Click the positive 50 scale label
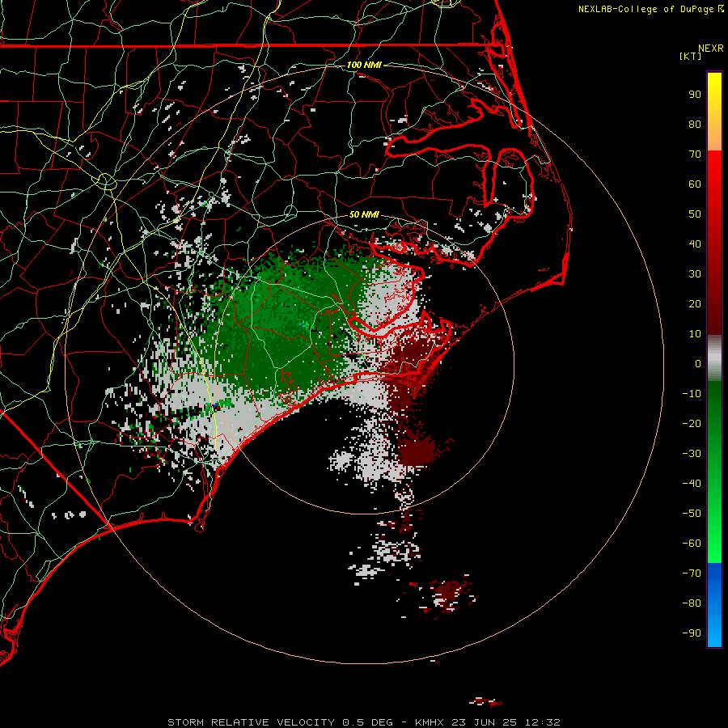The image size is (728, 728). 695,214
